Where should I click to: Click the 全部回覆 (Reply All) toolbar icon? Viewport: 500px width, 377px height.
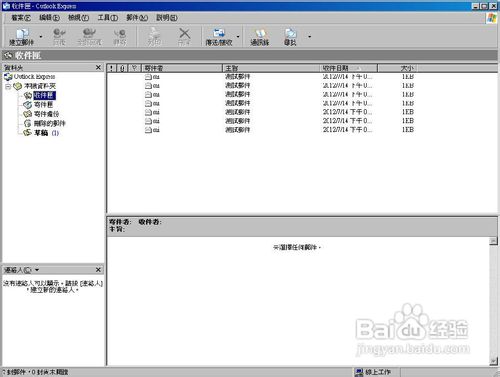click(89, 37)
